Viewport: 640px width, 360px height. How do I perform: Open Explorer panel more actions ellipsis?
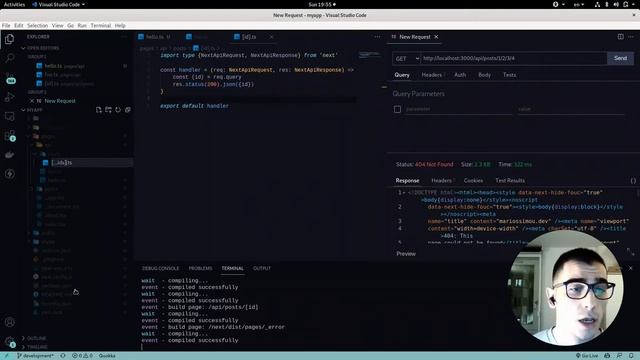coord(124,37)
